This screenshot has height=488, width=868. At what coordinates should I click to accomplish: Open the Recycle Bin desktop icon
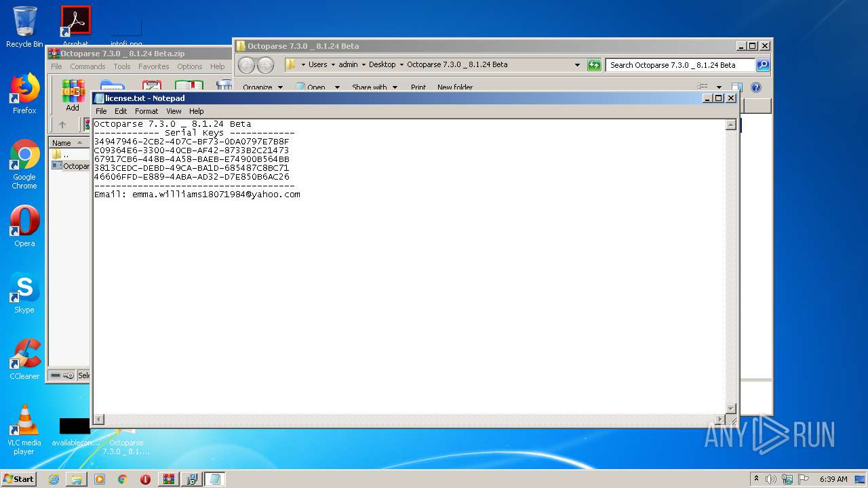coord(24,27)
